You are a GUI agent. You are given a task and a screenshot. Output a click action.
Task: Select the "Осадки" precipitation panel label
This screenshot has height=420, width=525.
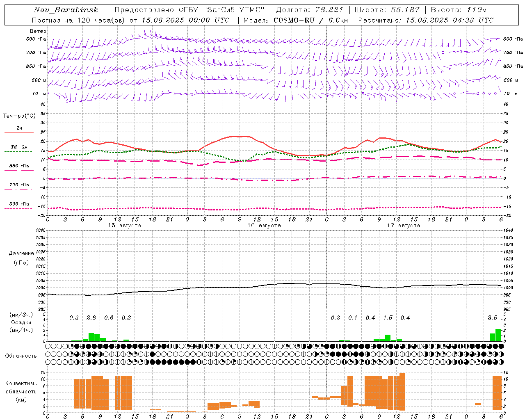(21, 322)
